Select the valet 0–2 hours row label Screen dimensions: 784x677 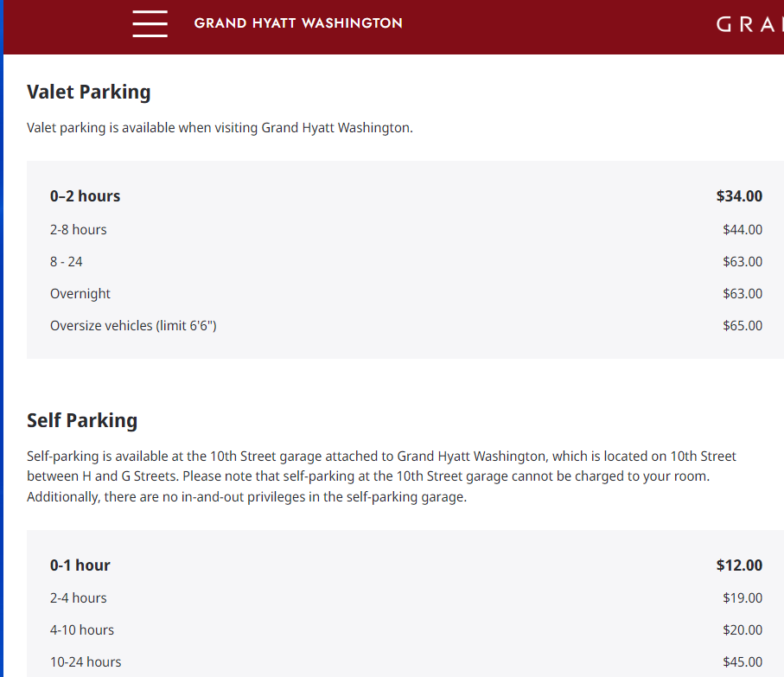pyautogui.click(x=85, y=196)
